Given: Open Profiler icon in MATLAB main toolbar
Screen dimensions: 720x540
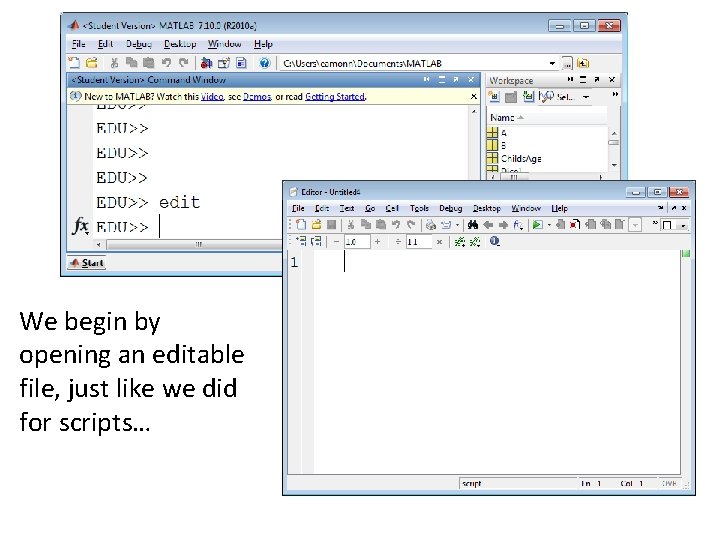Looking at the screenshot, I should [x=242, y=63].
